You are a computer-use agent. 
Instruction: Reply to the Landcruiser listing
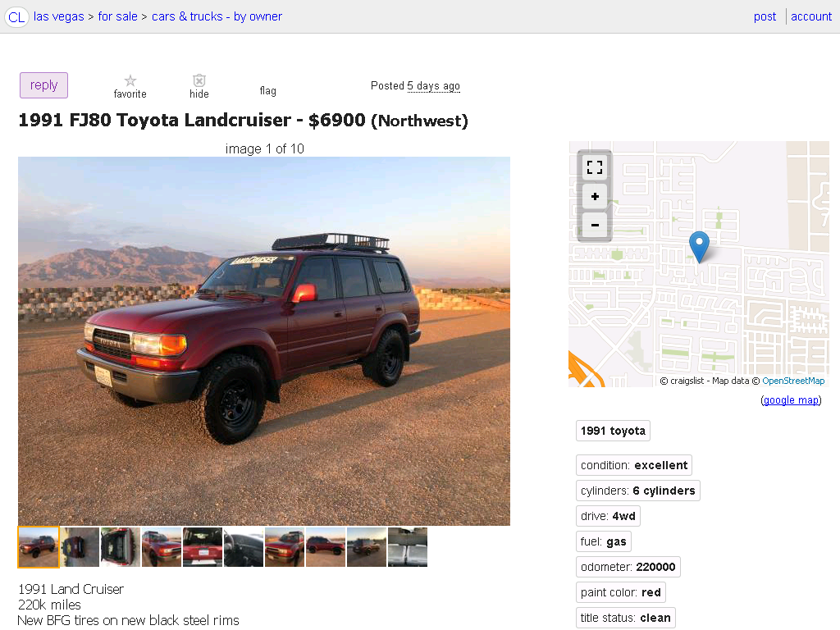44,85
